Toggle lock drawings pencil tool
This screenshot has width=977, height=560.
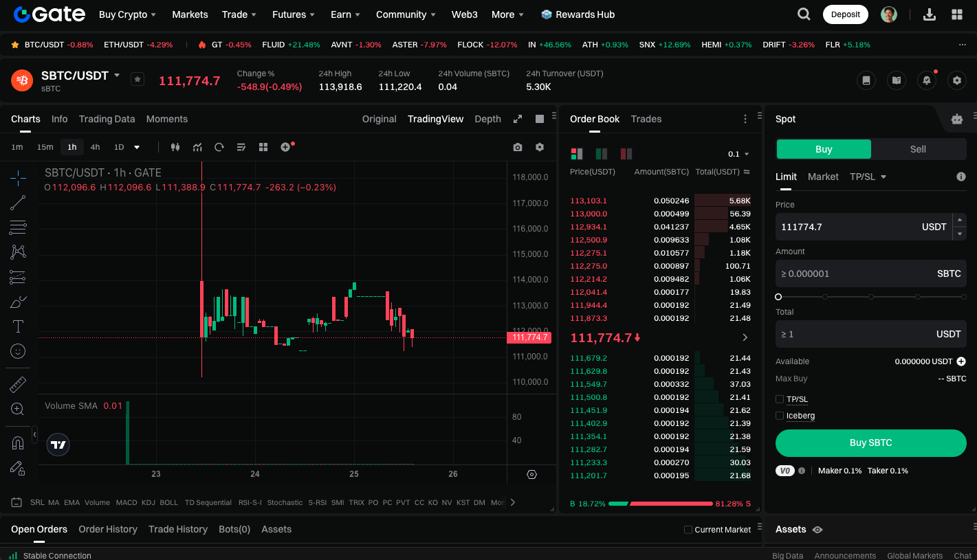(x=19, y=468)
